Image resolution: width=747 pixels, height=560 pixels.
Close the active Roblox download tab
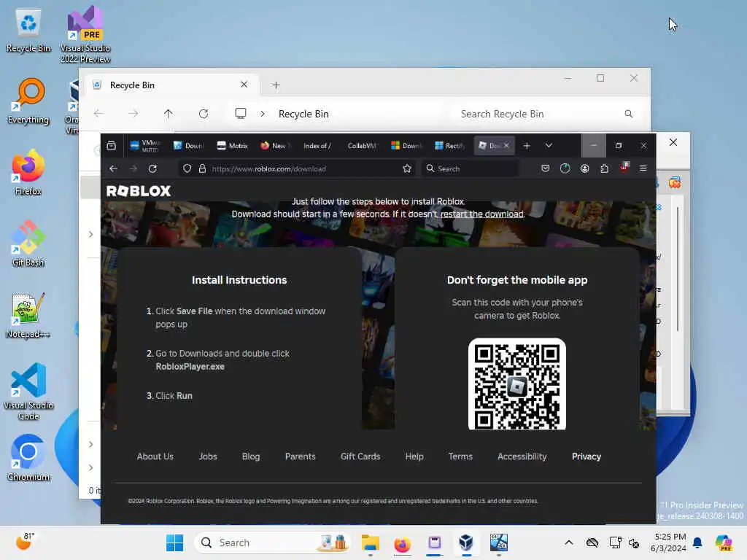(506, 146)
